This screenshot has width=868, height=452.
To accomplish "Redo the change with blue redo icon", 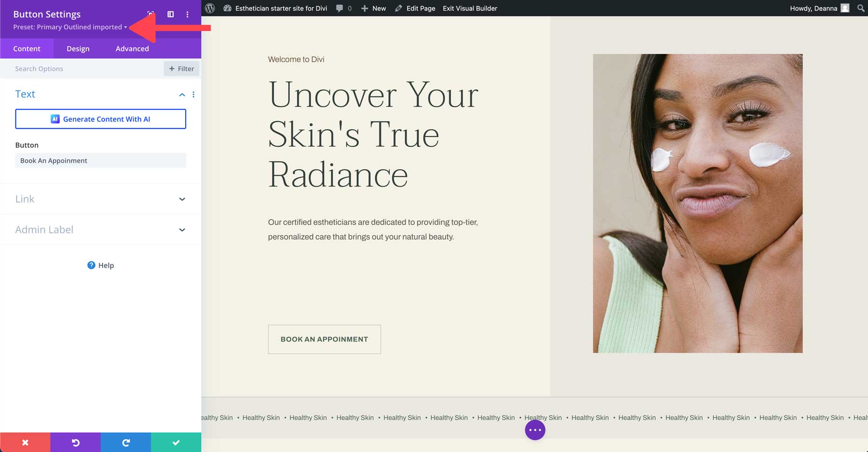I will point(126,442).
